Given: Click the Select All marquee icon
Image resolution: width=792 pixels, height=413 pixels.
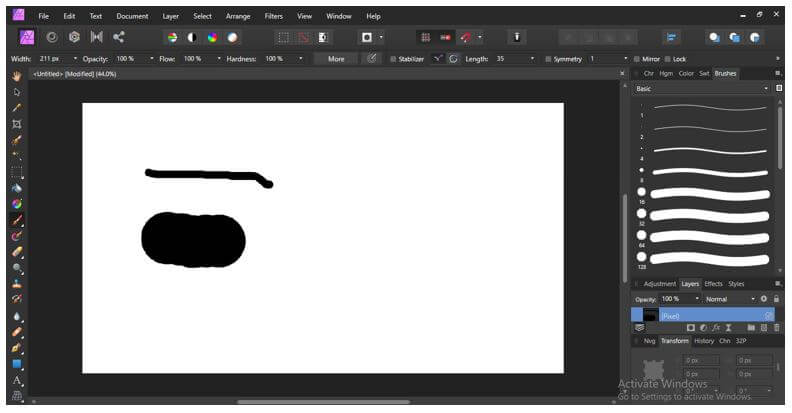Looking at the screenshot, I should [x=284, y=37].
